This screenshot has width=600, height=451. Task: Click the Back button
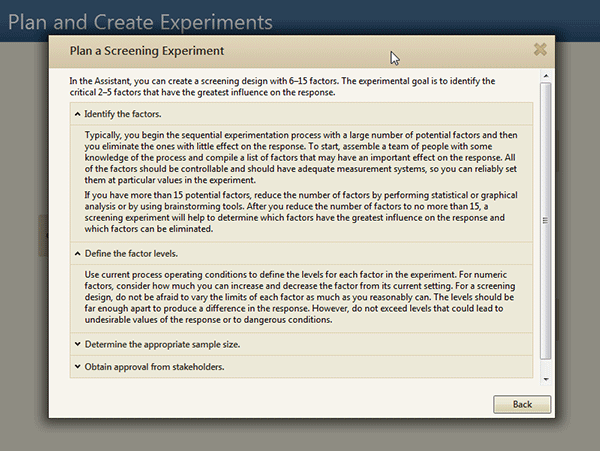[522, 404]
